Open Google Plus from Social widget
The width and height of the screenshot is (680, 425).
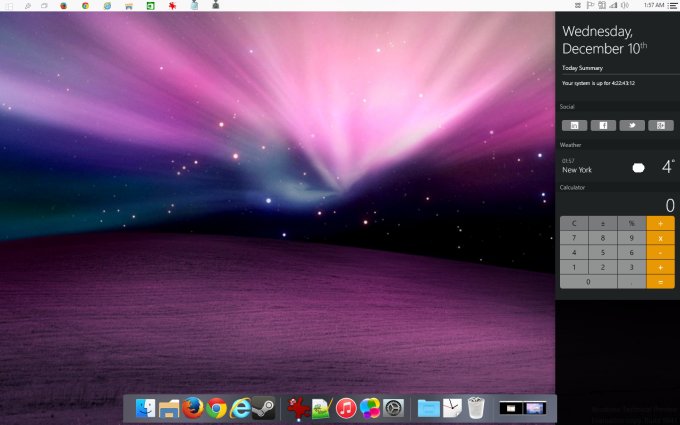[x=660, y=125]
